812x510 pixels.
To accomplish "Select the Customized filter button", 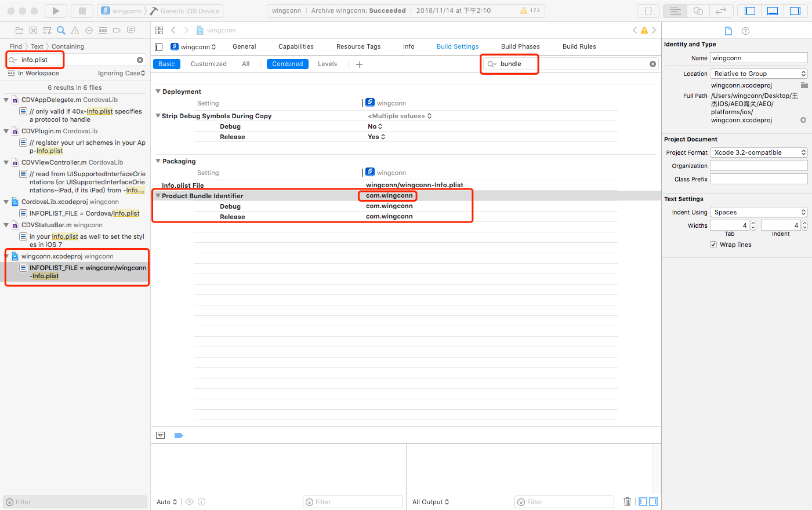I will [x=209, y=64].
